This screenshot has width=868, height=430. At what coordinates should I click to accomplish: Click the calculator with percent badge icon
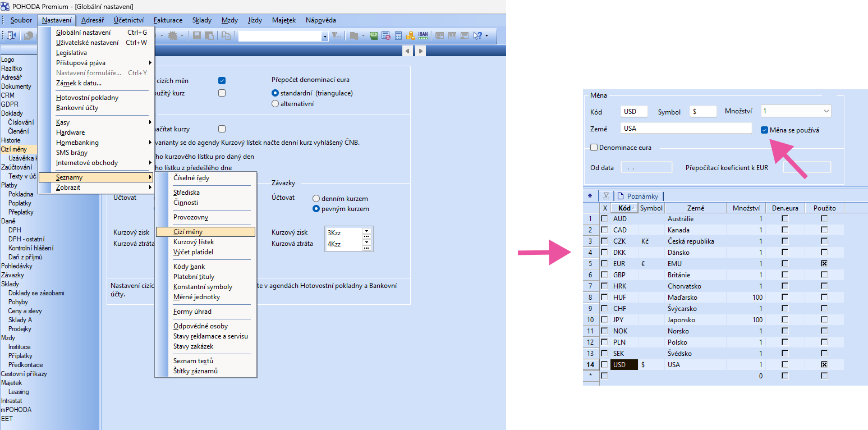pos(386,35)
